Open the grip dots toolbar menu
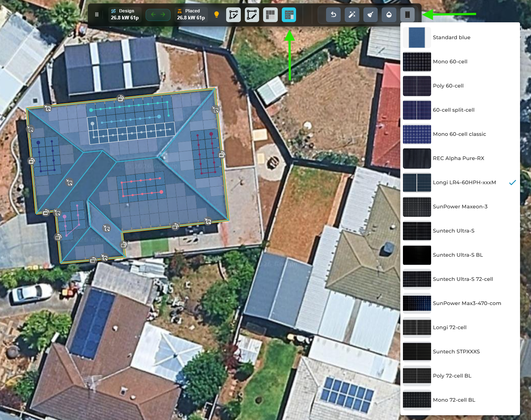Screen dimensions: 531x420 [x=97, y=15]
